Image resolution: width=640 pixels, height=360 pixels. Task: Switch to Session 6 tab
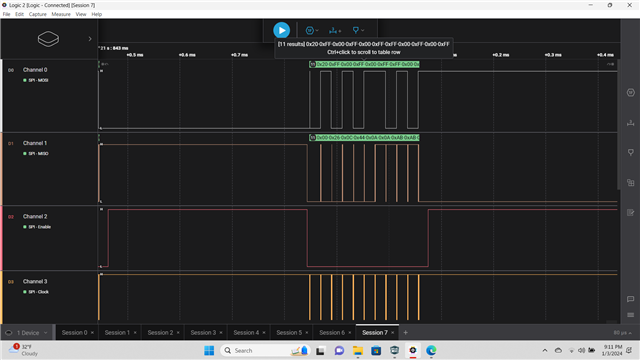coord(332,333)
